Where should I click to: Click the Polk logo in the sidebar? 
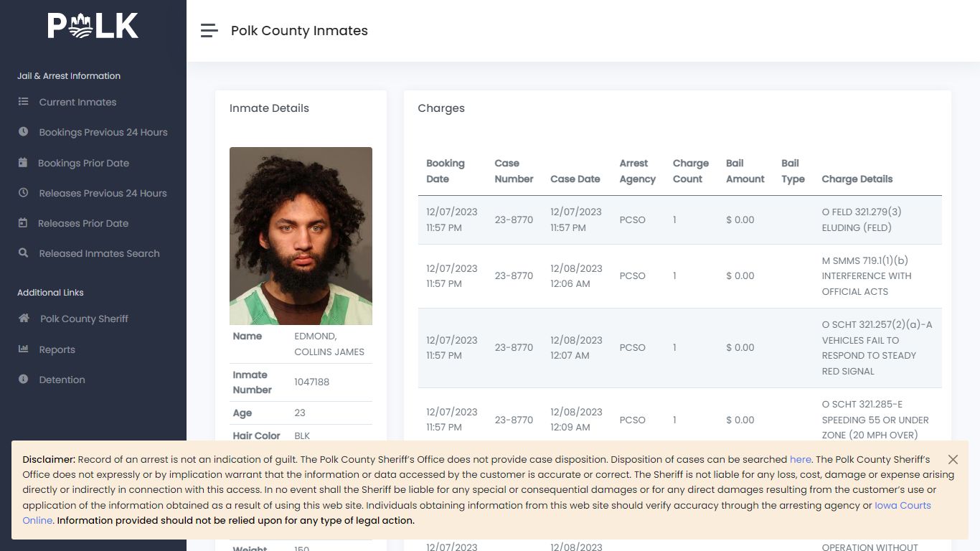tap(93, 26)
